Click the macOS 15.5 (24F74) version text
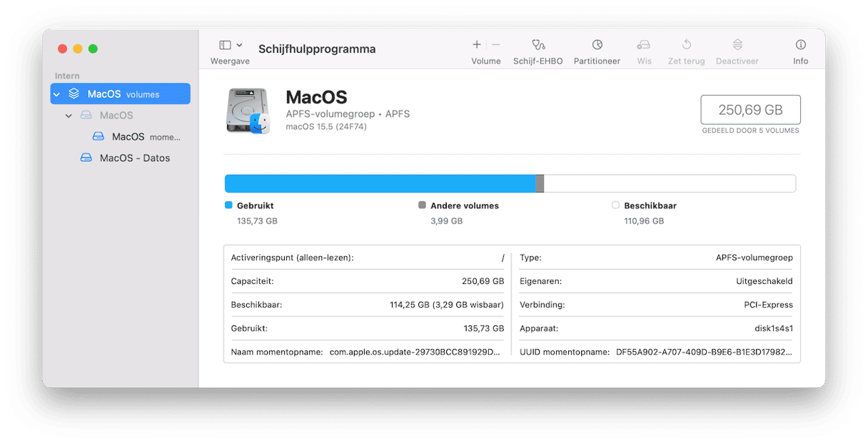This screenshot has height=444, width=868. pos(326,127)
